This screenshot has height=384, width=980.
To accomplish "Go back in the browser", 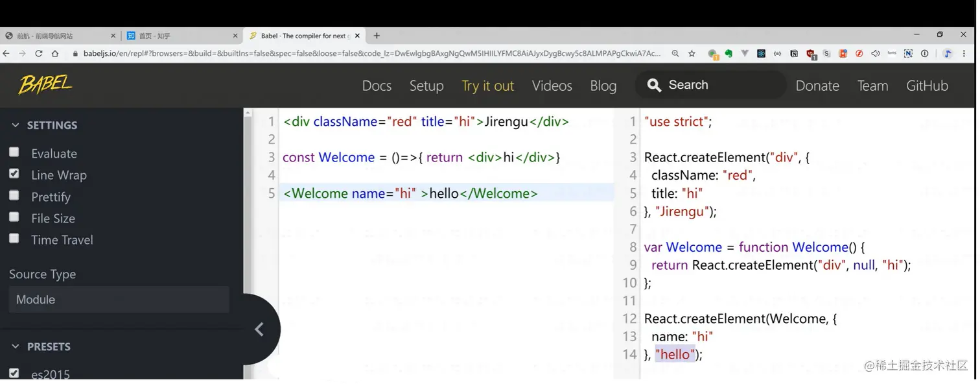I will [6, 54].
